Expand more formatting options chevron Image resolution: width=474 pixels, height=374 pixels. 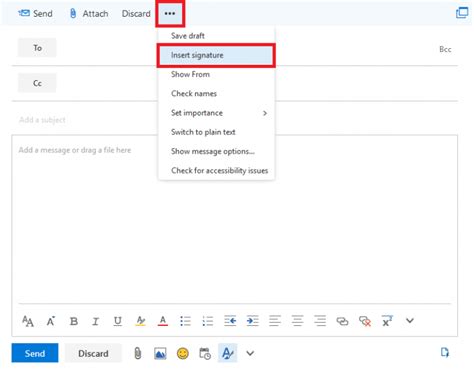pos(410,321)
